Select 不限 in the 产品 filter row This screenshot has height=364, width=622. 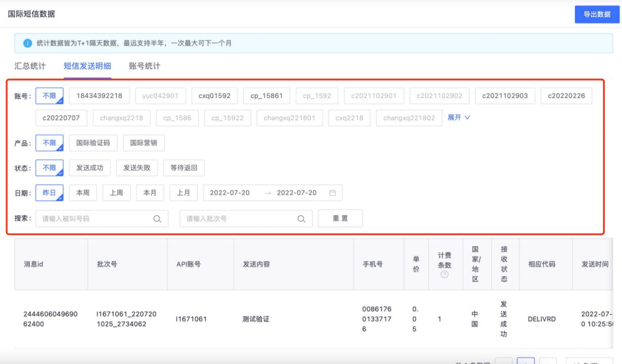click(50, 143)
